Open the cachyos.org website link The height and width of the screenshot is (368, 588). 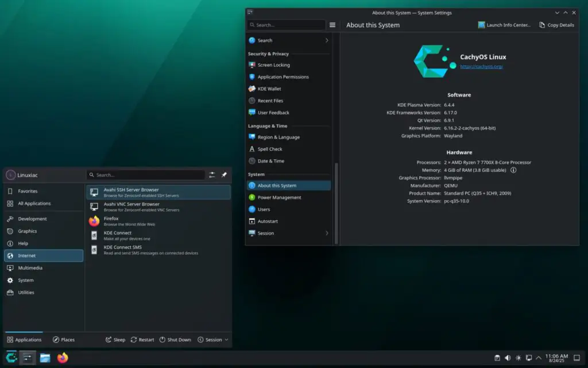pyautogui.click(x=481, y=67)
